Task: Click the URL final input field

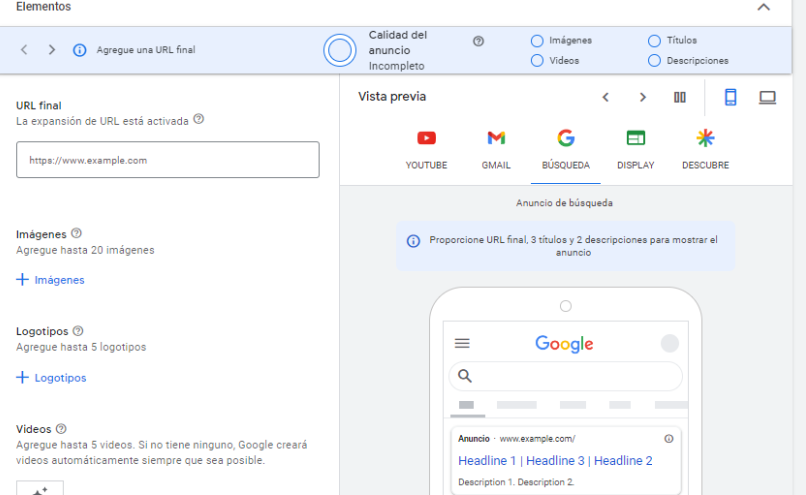Action: pos(168,160)
